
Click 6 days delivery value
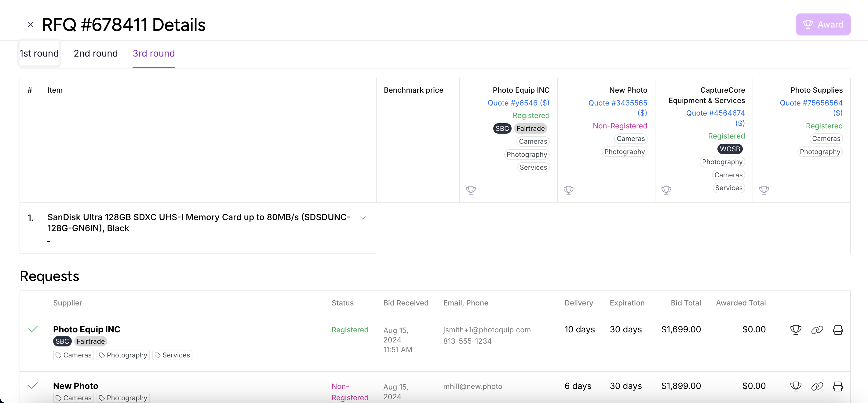578,386
